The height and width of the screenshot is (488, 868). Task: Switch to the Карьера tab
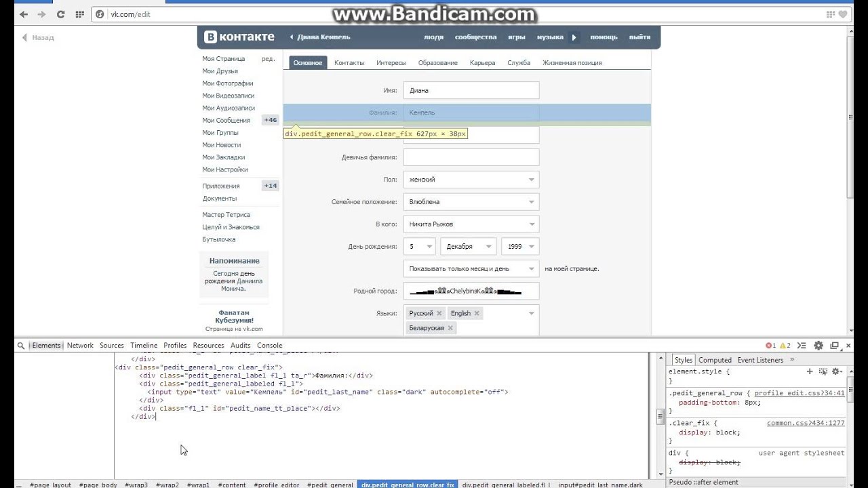pyautogui.click(x=482, y=62)
